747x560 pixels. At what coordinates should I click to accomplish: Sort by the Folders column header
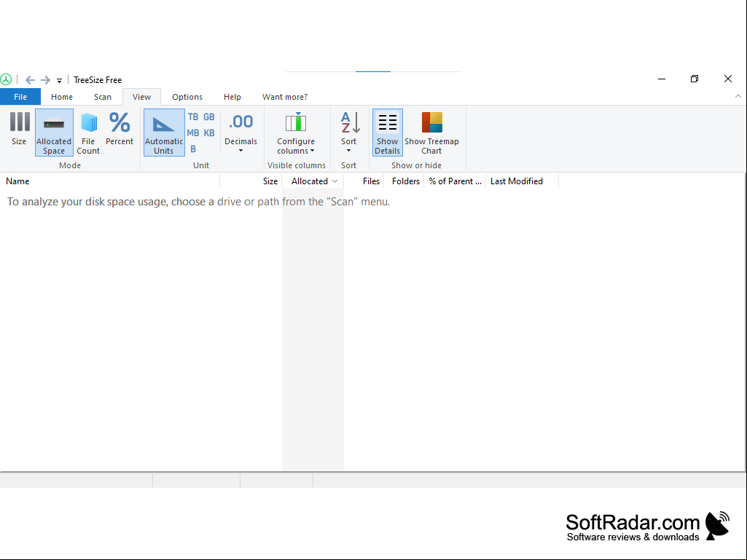click(404, 181)
